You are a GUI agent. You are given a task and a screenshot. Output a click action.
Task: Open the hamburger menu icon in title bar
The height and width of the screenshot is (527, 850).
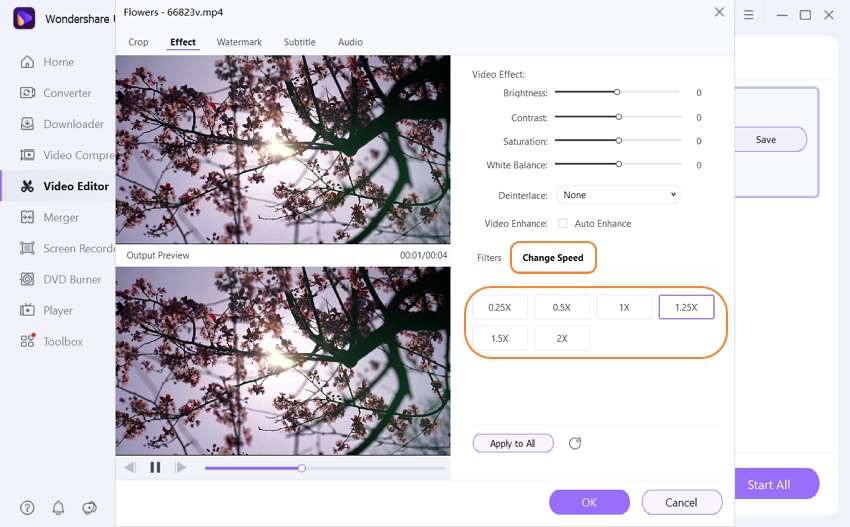point(749,15)
